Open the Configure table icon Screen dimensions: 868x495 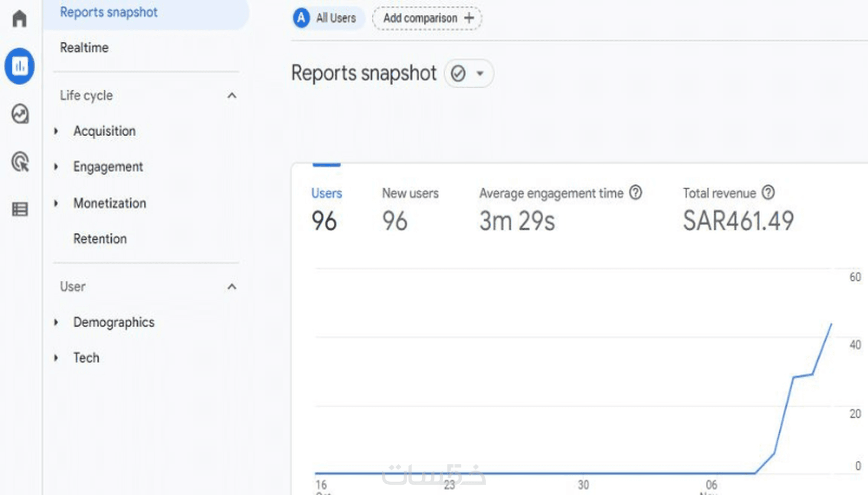[20, 209]
